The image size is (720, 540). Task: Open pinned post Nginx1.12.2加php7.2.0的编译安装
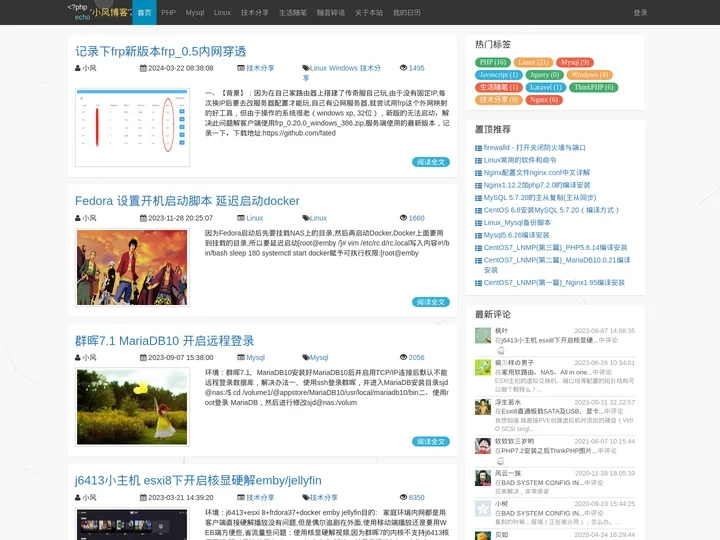click(537, 185)
